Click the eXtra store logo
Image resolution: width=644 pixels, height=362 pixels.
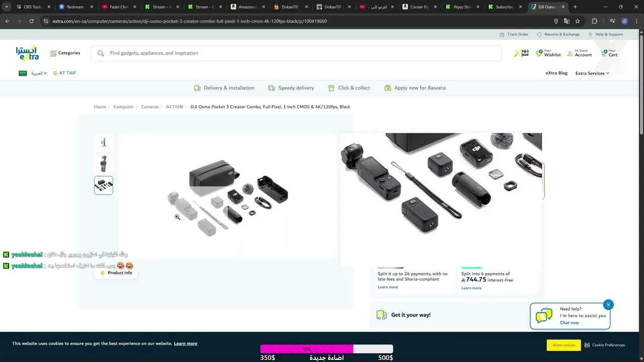[x=27, y=53]
